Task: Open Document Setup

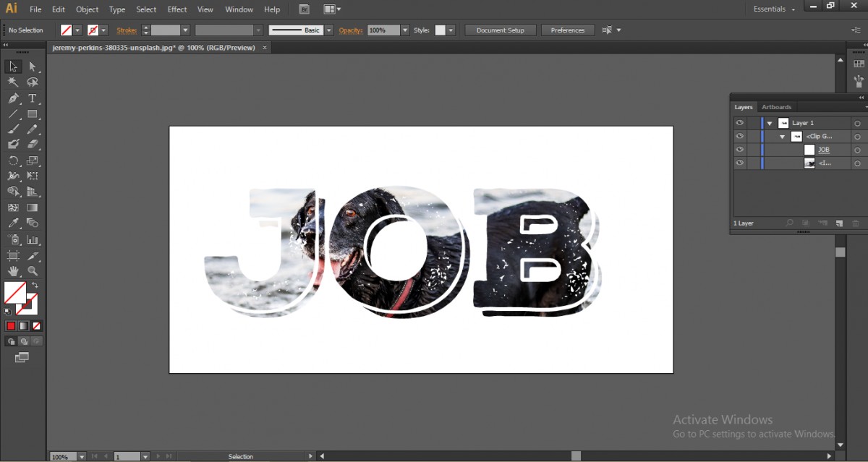Action: (499, 30)
